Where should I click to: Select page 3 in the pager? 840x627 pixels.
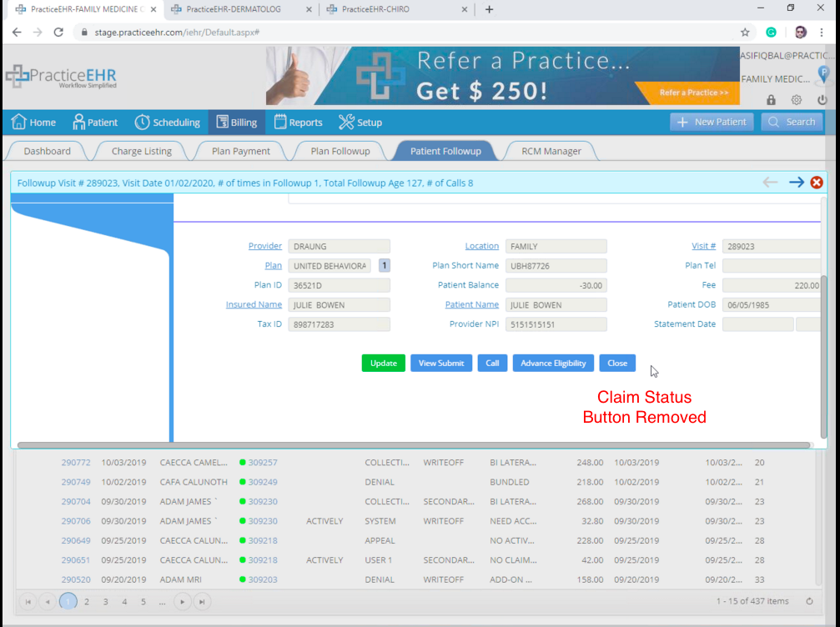click(106, 602)
